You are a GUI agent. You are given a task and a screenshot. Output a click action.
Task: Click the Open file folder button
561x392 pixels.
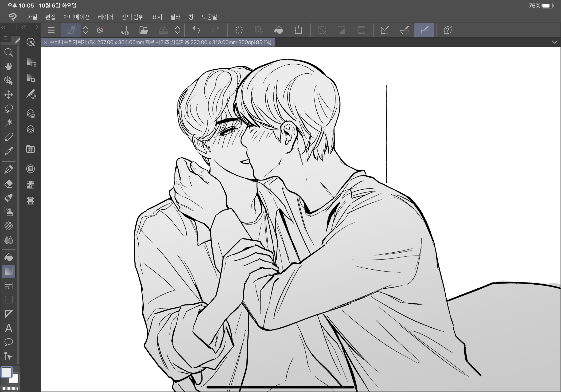click(x=144, y=30)
